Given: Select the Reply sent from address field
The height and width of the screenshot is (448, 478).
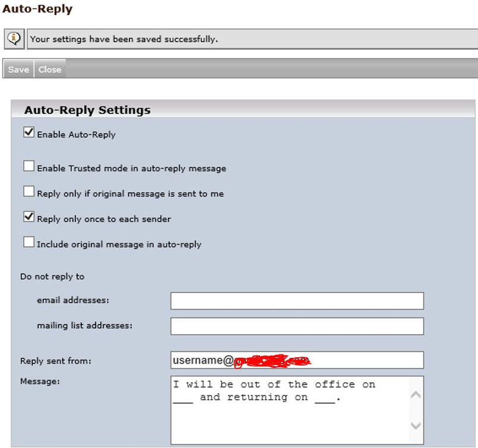Looking at the screenshot, I should coord(297,360).
